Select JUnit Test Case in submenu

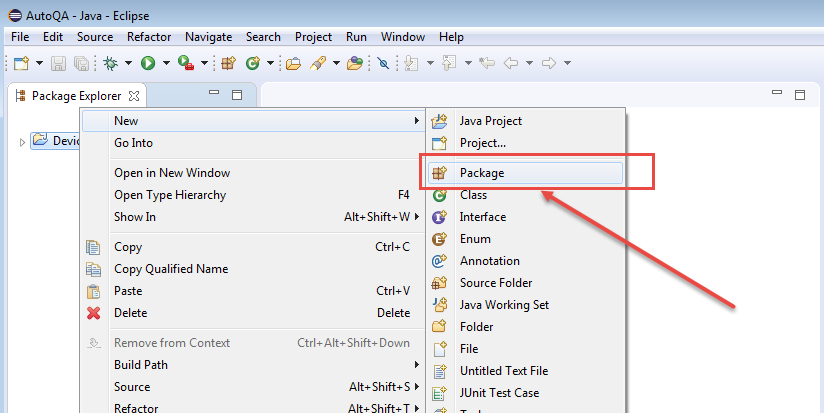coord(526,393)
